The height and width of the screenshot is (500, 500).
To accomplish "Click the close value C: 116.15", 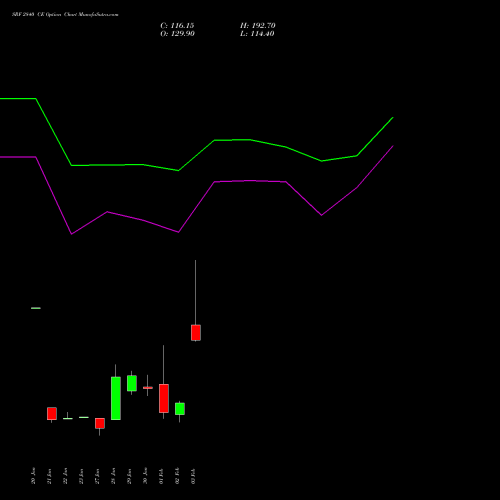I will (177, 26).
